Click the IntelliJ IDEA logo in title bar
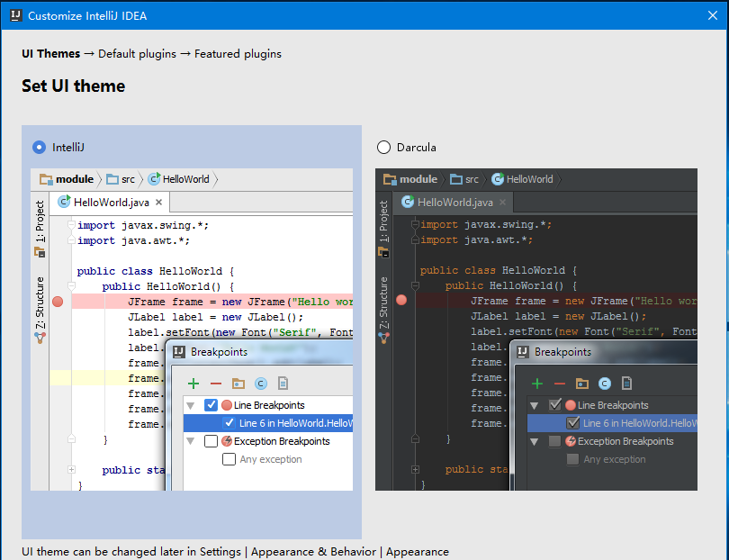The image size is (729, 560). [16, 15]
